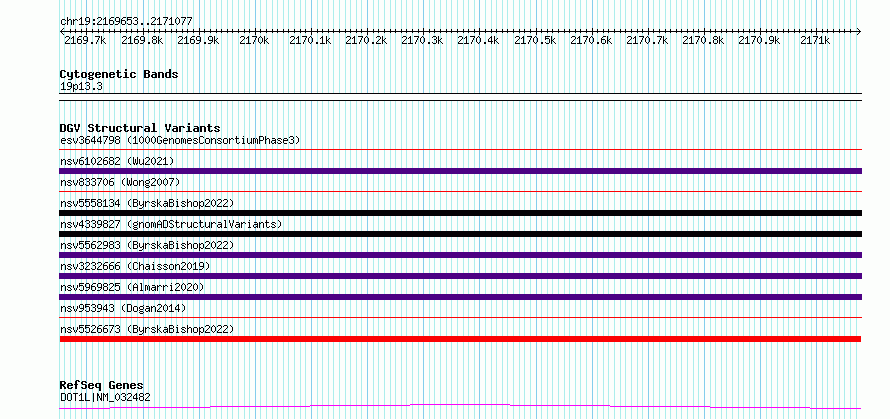The width and height of the screenshot is (890, 419).
Task: Click the thin red bar under nsv953943
Action: coord(460,318)
